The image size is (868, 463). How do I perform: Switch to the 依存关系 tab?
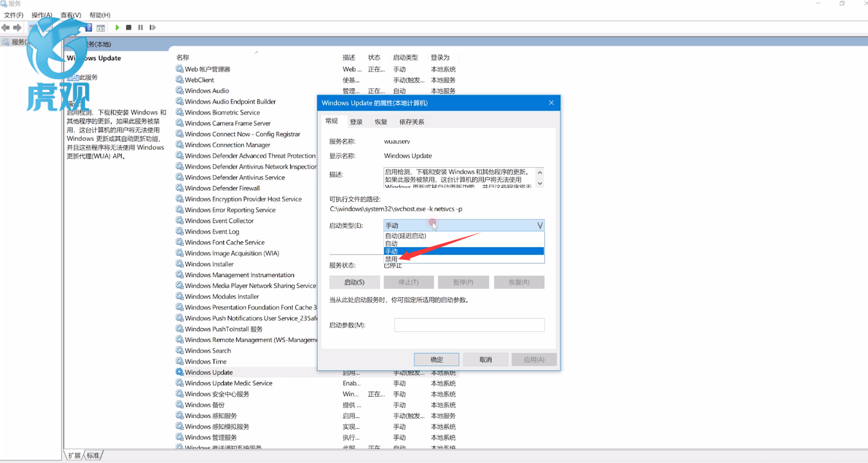[x=412, y=122]
